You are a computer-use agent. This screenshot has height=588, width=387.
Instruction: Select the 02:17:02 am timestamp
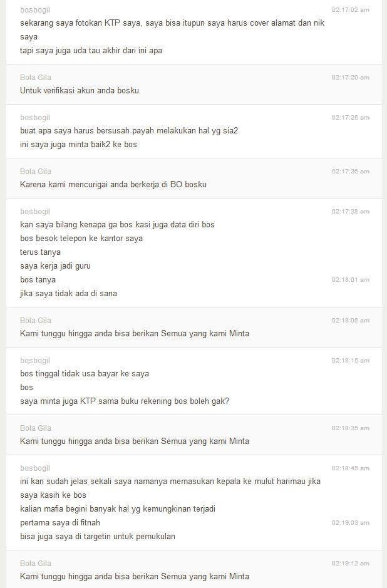[x=350, y=10]
